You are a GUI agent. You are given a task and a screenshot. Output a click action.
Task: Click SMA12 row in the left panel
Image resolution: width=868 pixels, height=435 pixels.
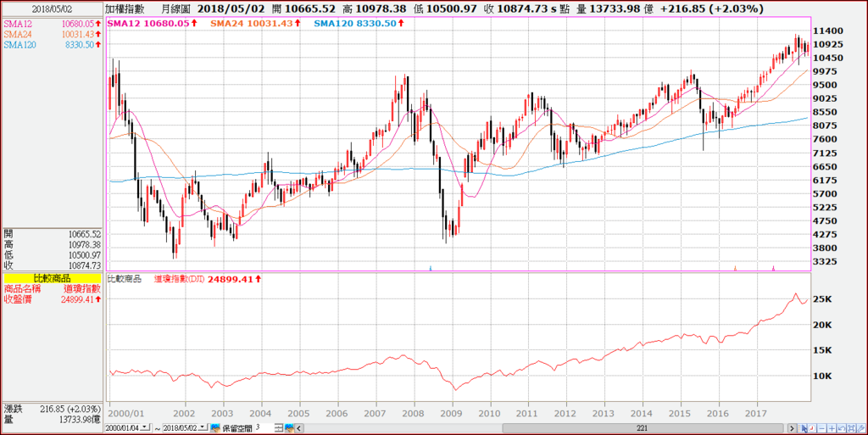tap(52, 24)
